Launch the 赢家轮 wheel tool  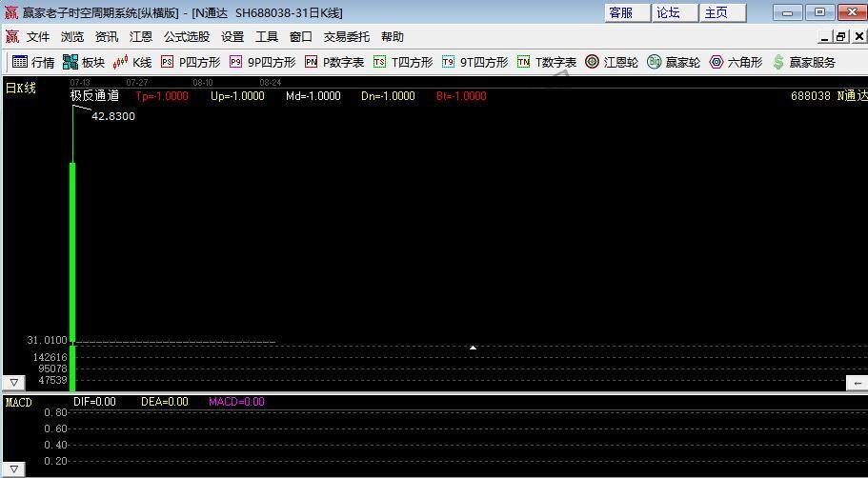click(x=674, y=62)
